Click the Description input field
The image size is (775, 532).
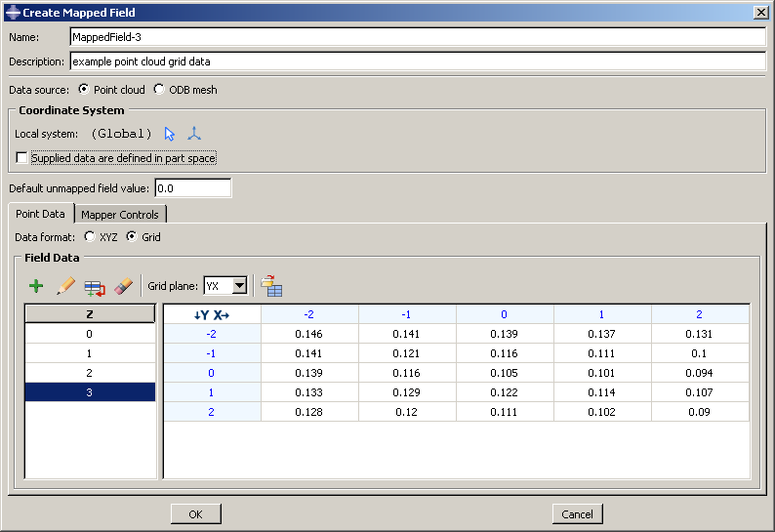coord(418,61)
